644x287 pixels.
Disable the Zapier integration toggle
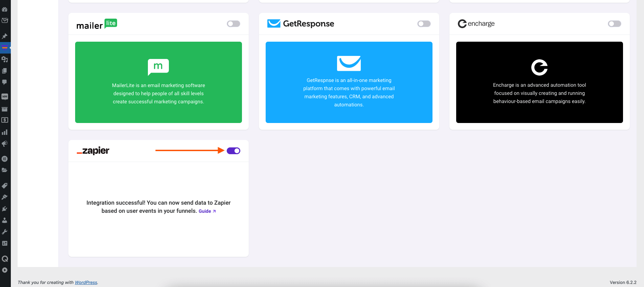coord(234,151)
